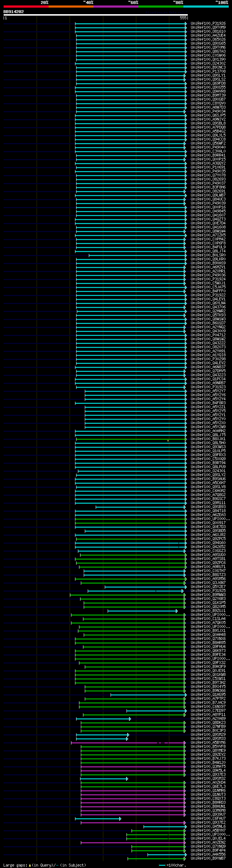232x868 pixels.
Task: Select the UniRef100_C3VAL0 label
Action: (208, 151)
